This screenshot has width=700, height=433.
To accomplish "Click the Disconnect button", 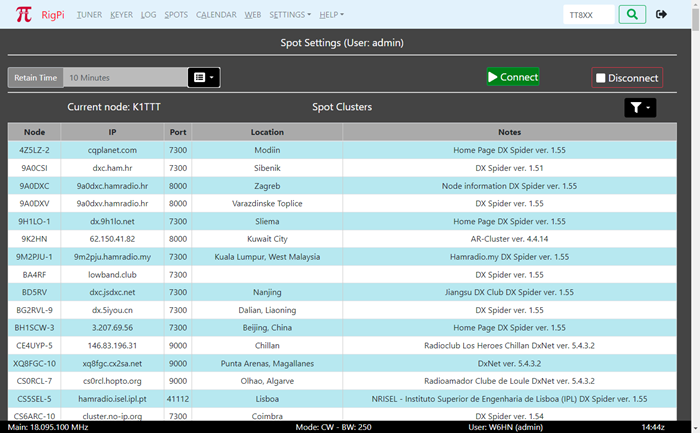I will [627, 78].
